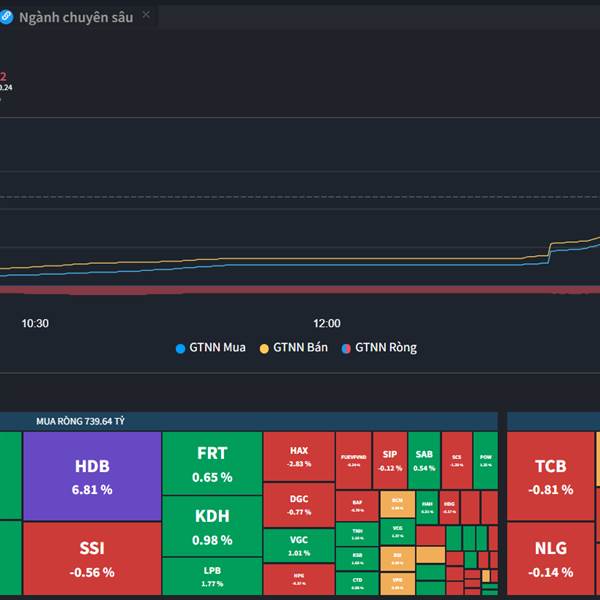This screenshot has height=600, width=600.
Task: Select the VGC treemap tile
Action: point(299,546)
